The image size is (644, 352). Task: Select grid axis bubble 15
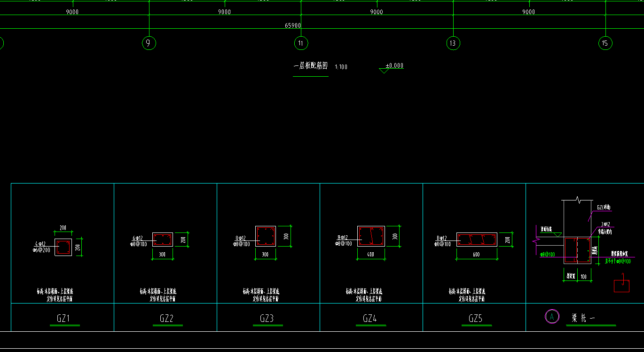pyautogui.click(x=605, y=43)
